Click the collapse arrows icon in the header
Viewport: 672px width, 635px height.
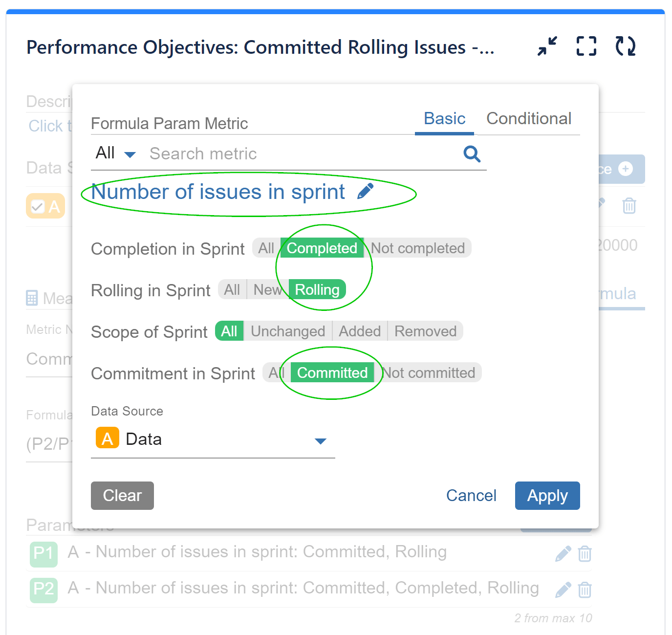coord(546,46)
